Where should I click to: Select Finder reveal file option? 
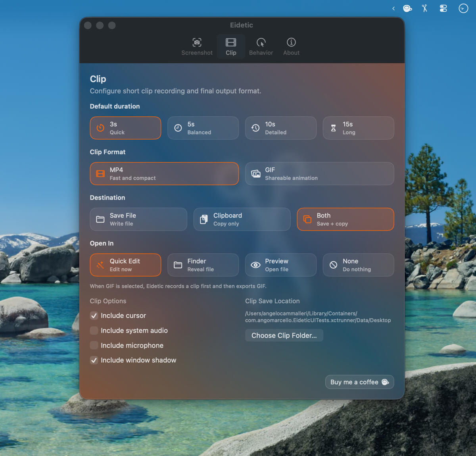[x=203, y=265]
